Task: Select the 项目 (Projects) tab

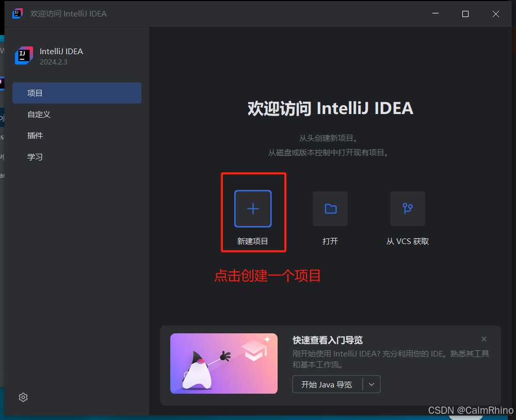Action: pyautogui.click(x=77, y=93)
